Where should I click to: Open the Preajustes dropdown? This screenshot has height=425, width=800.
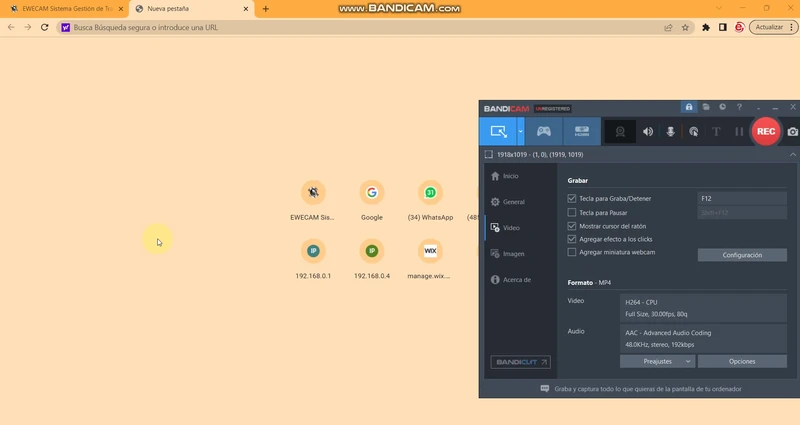pos(658,361)
